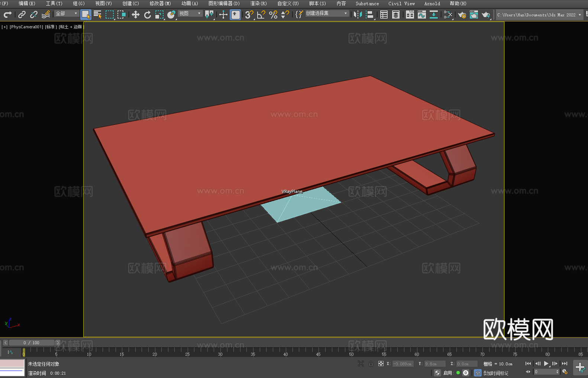
Task: Open Arnold menu
Action: pyautogui.click(x=432, y=3)
